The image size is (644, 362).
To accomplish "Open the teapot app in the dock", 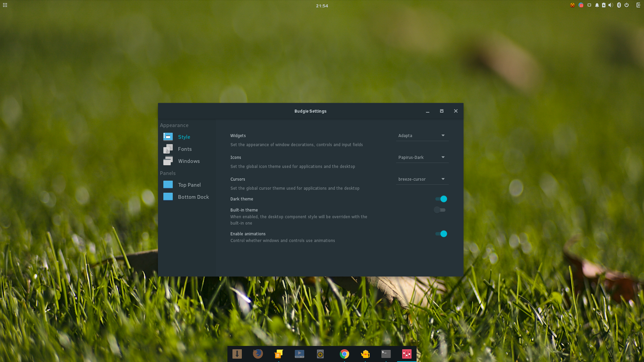I will pyautogui.click(x=365, y=354).
